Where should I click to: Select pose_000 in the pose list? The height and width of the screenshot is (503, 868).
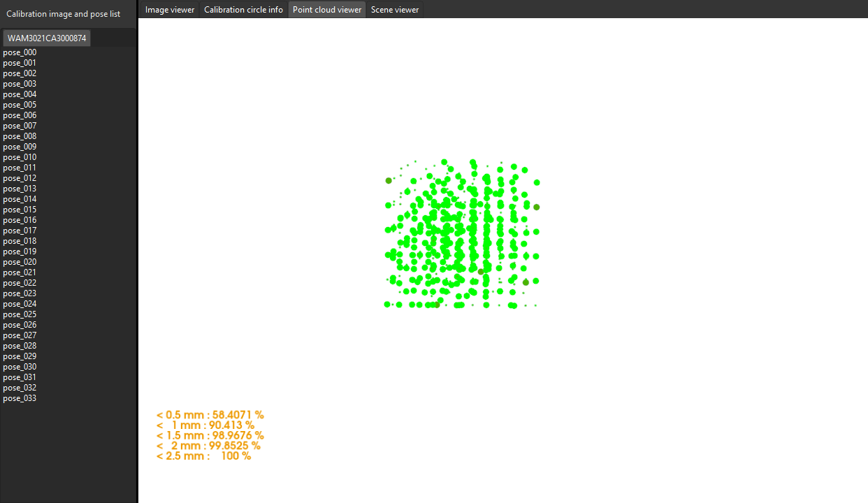(20, 52)
